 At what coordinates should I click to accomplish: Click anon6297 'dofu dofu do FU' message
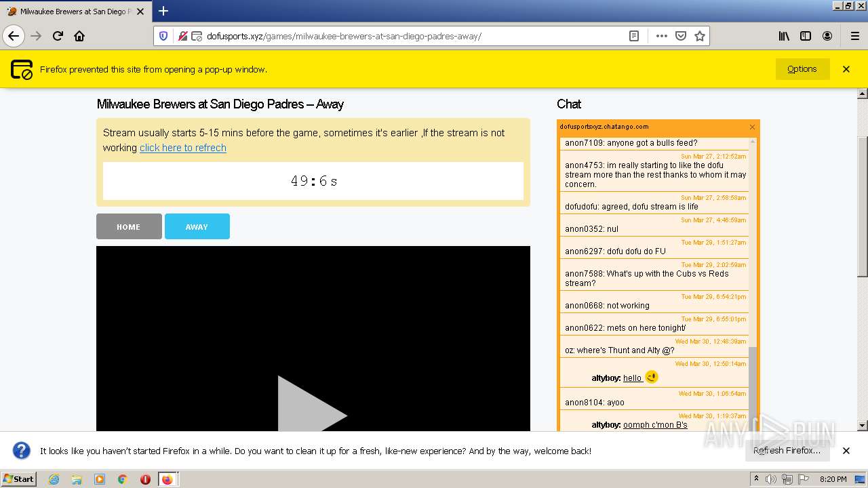[x=615, y=251]
